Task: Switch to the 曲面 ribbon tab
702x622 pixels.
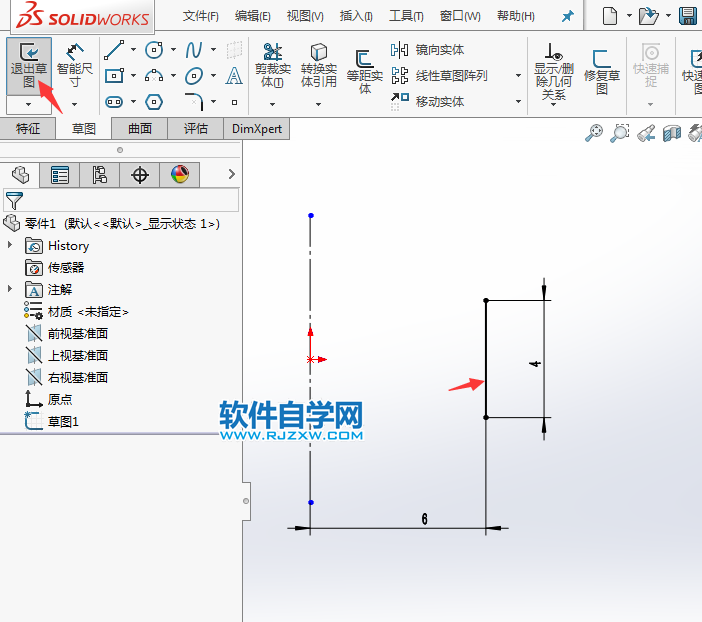Action: pyautogui.click(x=140, y=129)
